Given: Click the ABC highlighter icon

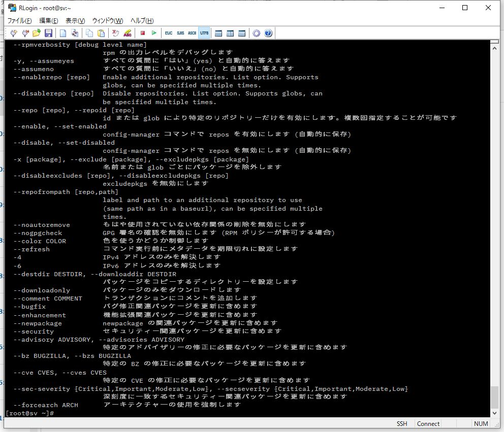Looking at the screenshot, I should [x=128, y=33].
